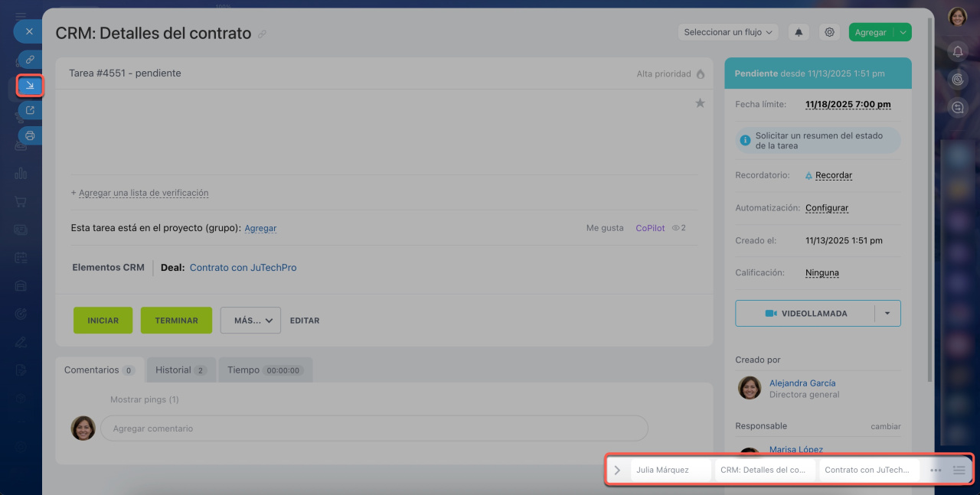Viewport: 980px width, 495px height.
Task: Switch to the Tiempo tab
Action: click(264, 370)
